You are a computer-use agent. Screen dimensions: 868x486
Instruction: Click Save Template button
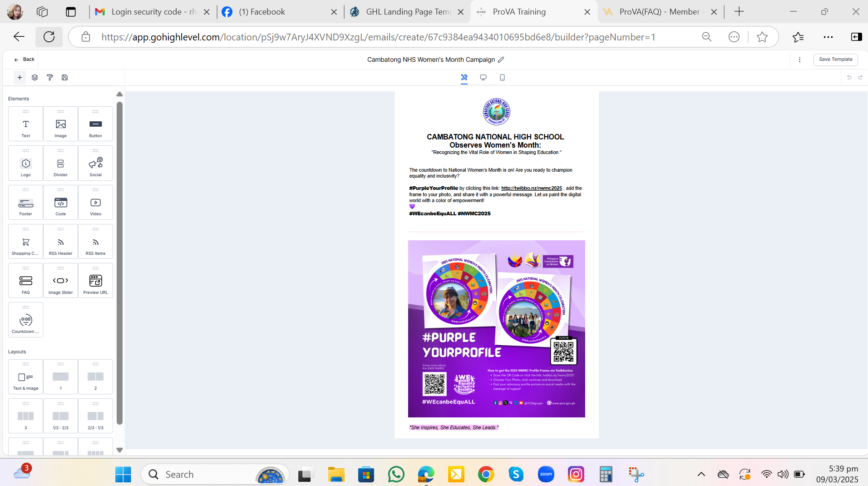[x=835, y=60]
